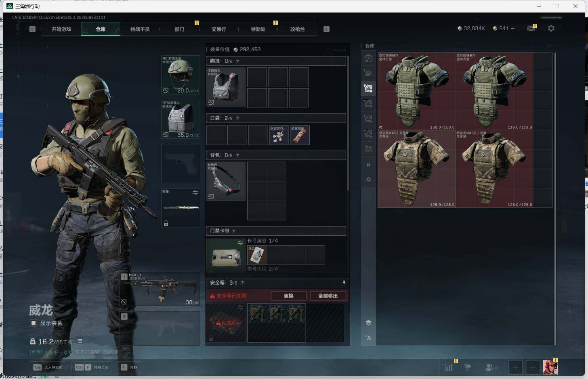
Task: Switch to the 改枪台 tab
Action: (x=298, y=29)
